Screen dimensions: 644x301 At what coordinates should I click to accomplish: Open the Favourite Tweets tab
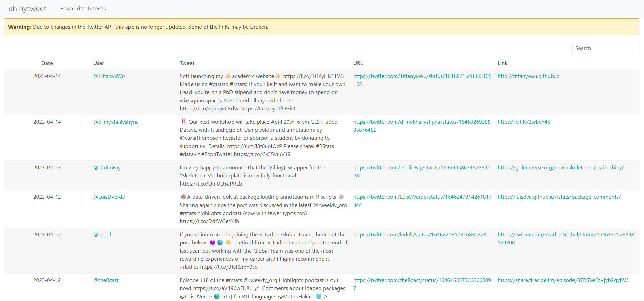pyautogui.click(x=83, y=9)
